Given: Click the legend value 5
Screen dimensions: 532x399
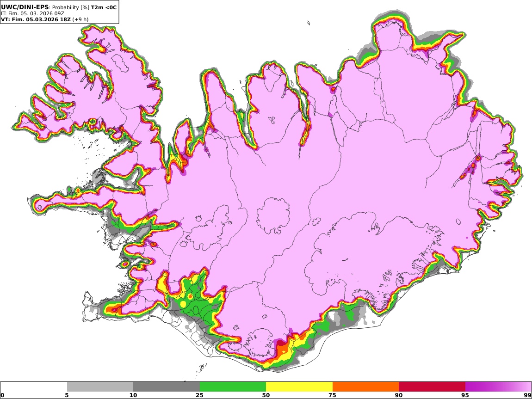Looking at the screenshot, I should pos(67,395).
